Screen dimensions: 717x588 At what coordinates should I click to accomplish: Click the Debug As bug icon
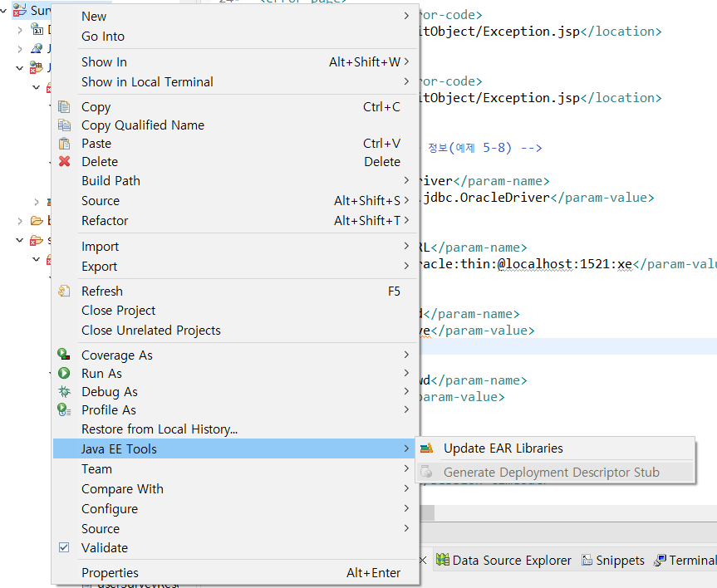point(64,391)
